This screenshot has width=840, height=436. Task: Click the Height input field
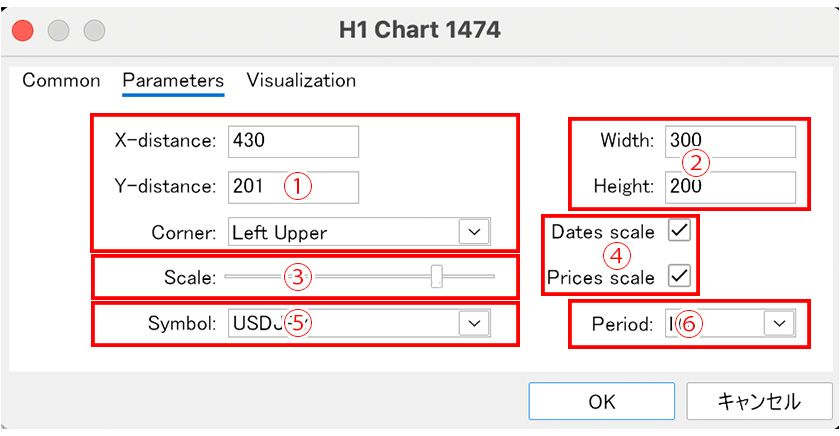coord(730,186)
